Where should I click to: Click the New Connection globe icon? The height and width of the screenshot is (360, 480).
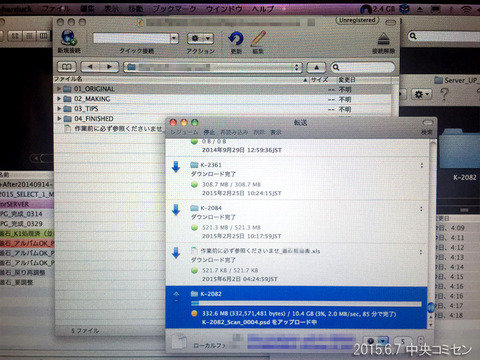pyautogui.click(x=69, y=37)
